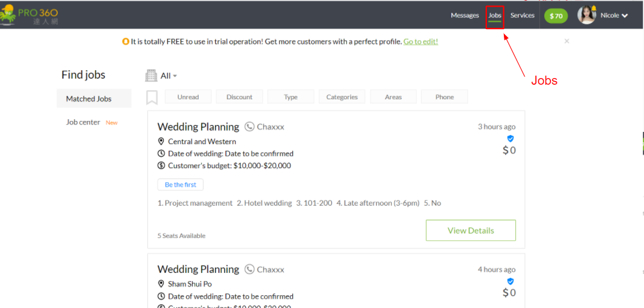This screenshot has height=308, width=644.
Task: Open the Categories filter dropdown
Action: (x=342, y=97)
